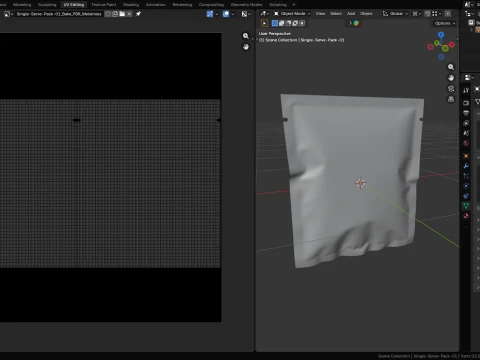Open snapping options grid icon

436,14
